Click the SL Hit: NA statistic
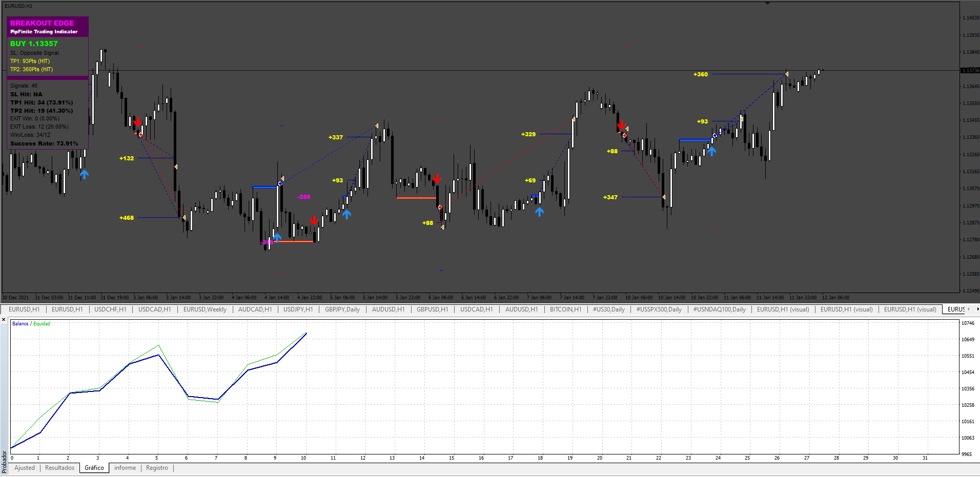The height and width of the screenshot is (477, 980). pos(26,94)
